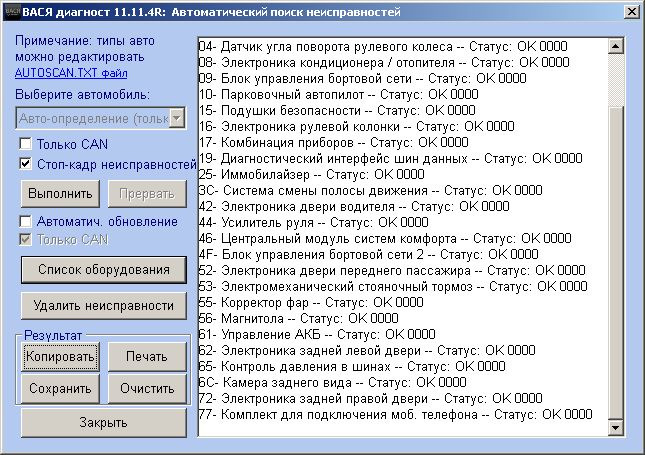Select line 6C- Камера заднего вида
This screenshot has height=455, width=645.
(332, 383)
